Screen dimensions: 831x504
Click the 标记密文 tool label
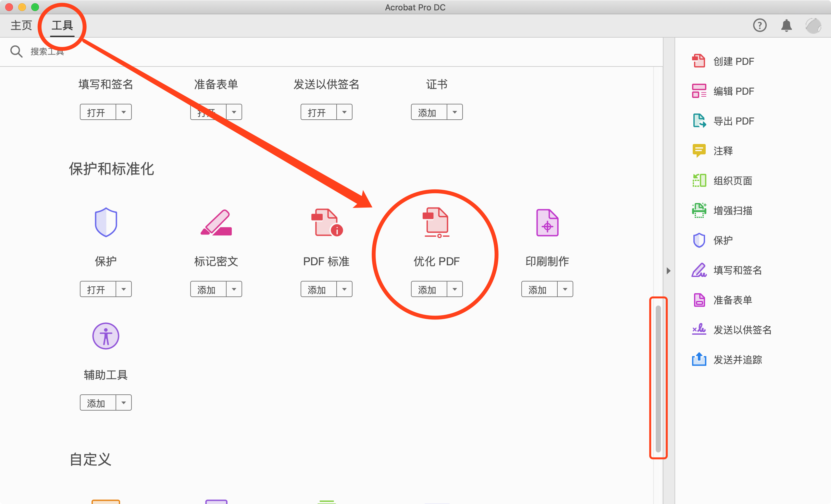point(216,261)
